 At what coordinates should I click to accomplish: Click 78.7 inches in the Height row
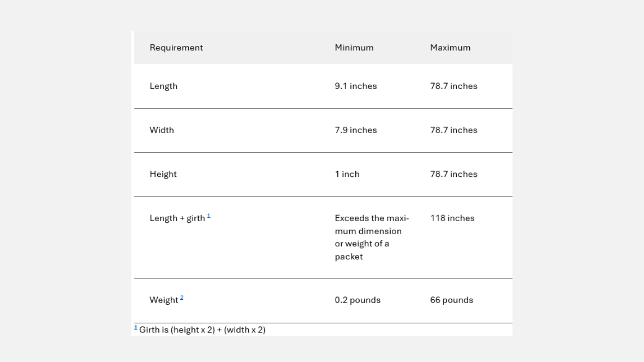[x=454, y=174]
